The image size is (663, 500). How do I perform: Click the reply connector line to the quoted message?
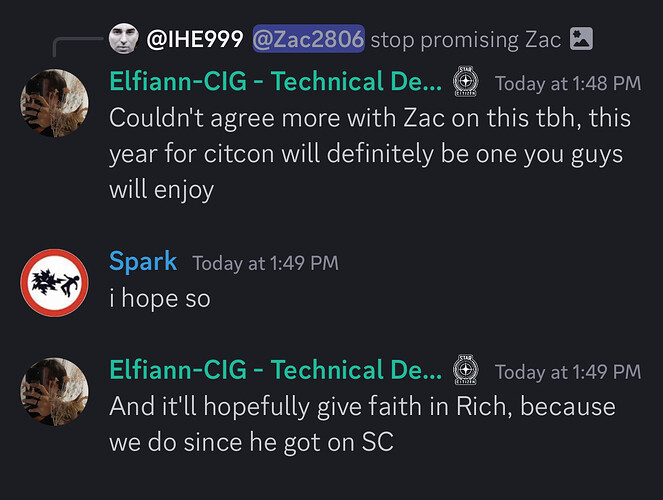click(78, 46)
